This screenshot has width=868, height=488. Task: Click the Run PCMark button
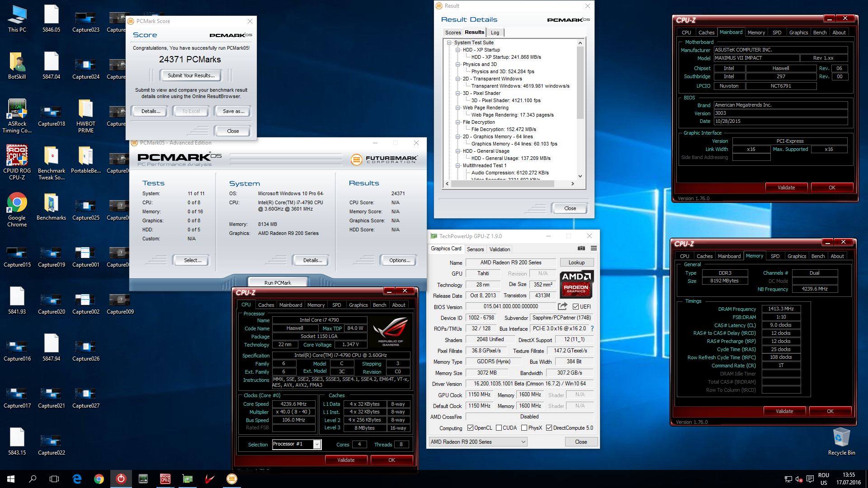click(x=278, y=283)
